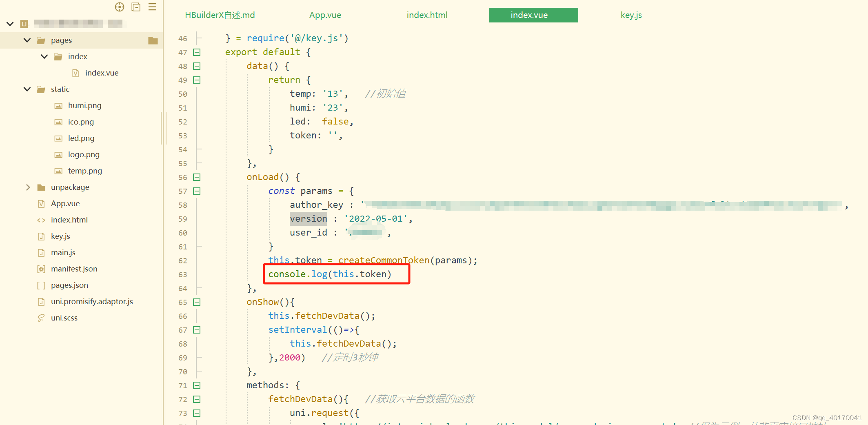Screen dimensions: 868x425
Task: Fold the data() block at line 48
Action: pyautogui.click(x=197, y=66)
